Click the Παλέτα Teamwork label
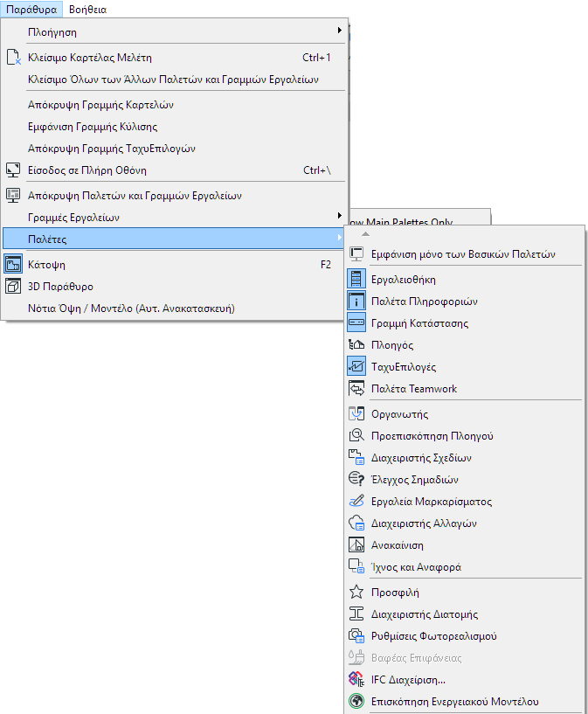The image size is (588, 714). 413,389
